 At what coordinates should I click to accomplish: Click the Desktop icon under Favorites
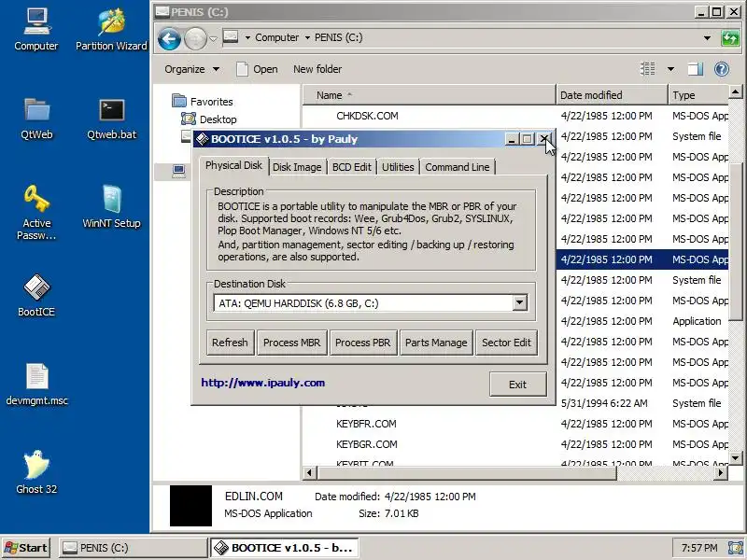tap(189, 119)
